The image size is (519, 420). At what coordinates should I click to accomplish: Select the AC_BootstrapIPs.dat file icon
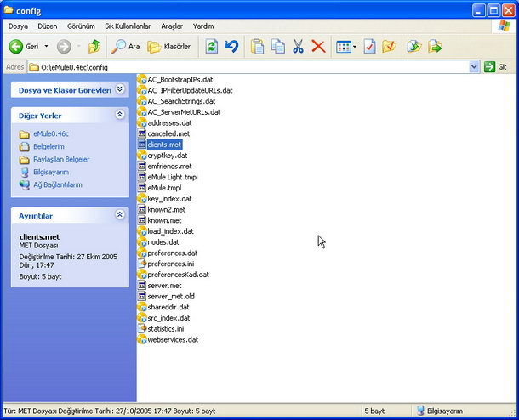[142, 79]
